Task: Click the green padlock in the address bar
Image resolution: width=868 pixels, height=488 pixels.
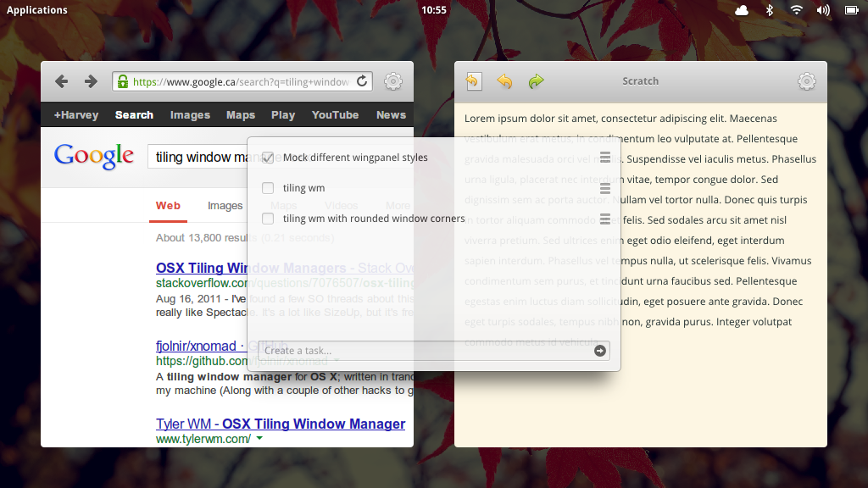Action: tap(122, 82)
